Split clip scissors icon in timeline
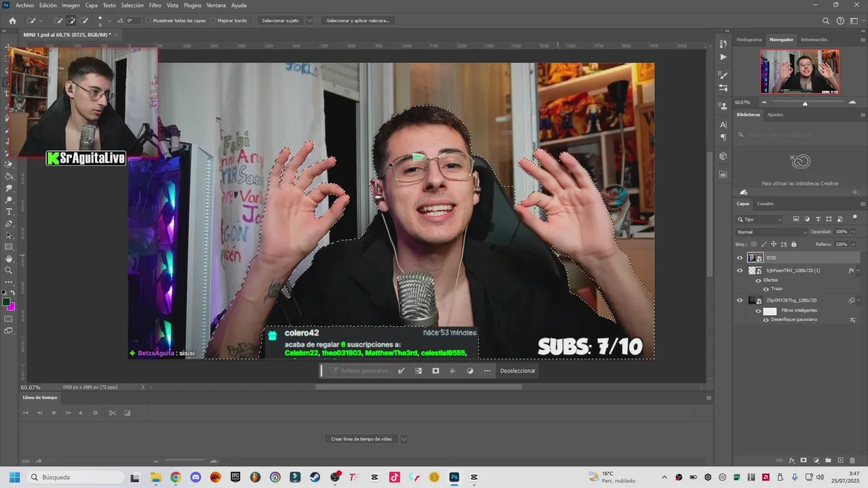This screenshot has width=868, height=488. (x=113, y=413)
